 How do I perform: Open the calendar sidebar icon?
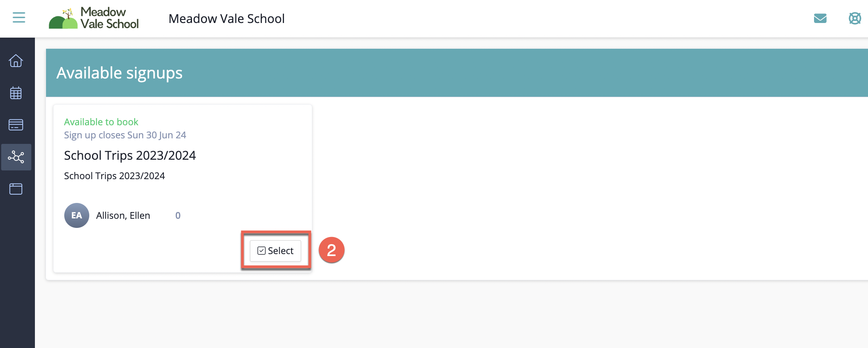coord(16,93)
